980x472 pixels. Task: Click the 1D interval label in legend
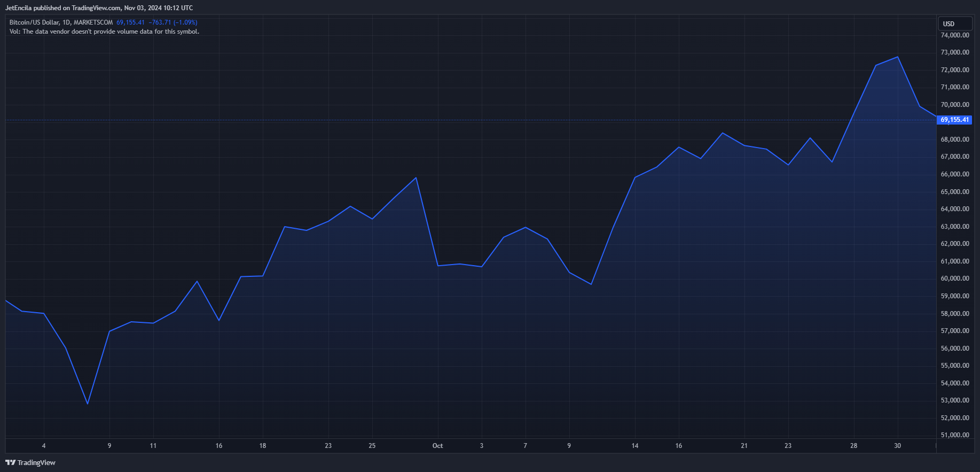[66, 22]
